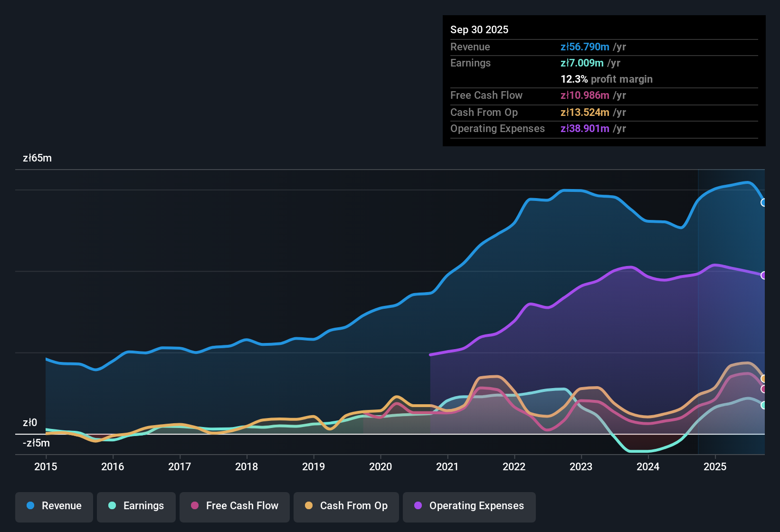Image resolution: width=780 pixels, height=532 pixels.
Task: Click the pink Free Cash Flow legend dot
Action: click(194, 506)
